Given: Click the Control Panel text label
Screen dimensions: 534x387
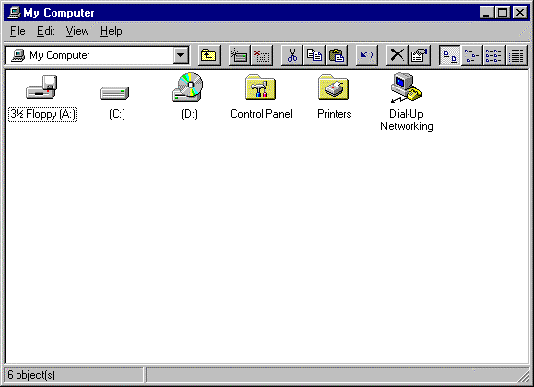Looking at the screenshot, I should click(261, 114).
